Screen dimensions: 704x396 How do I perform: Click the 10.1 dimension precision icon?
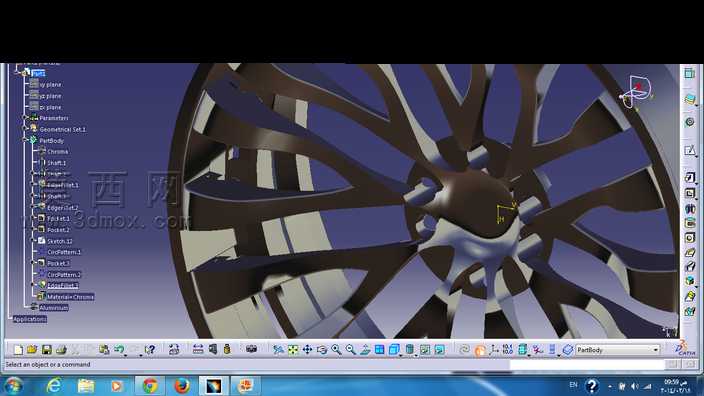(508, 350)
